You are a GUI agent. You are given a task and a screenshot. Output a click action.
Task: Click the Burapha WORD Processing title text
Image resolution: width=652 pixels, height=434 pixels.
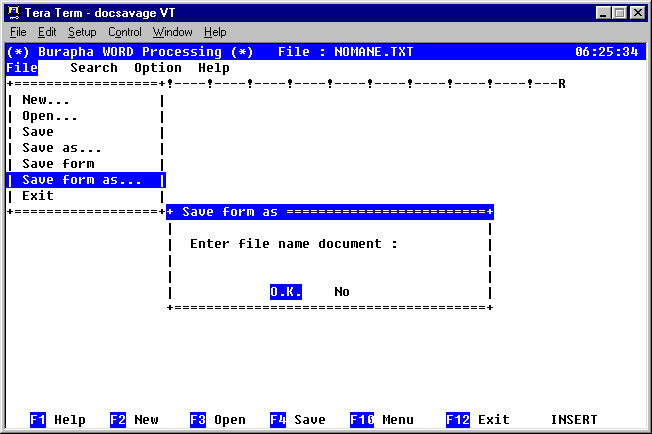[x=130, y=52]
